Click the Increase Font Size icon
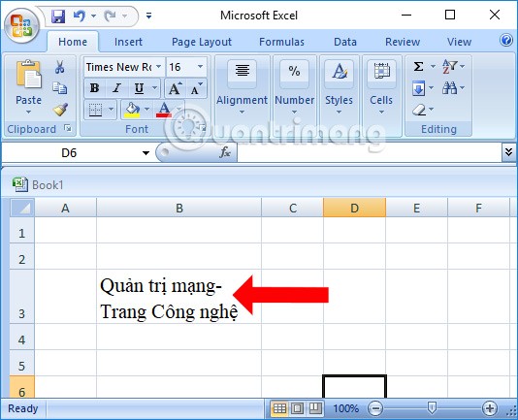 [x=175, y=88]
